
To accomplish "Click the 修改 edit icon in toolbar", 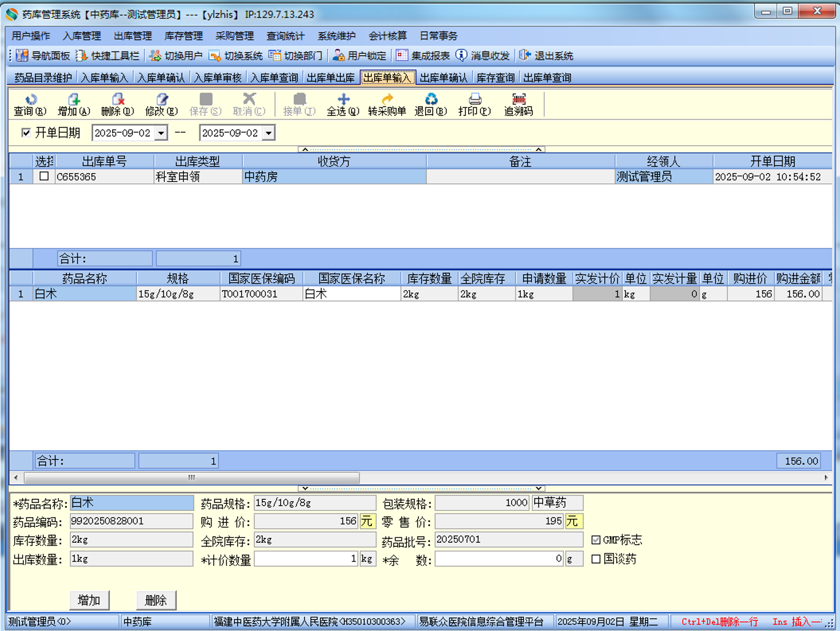I will (x=162, y=99).
